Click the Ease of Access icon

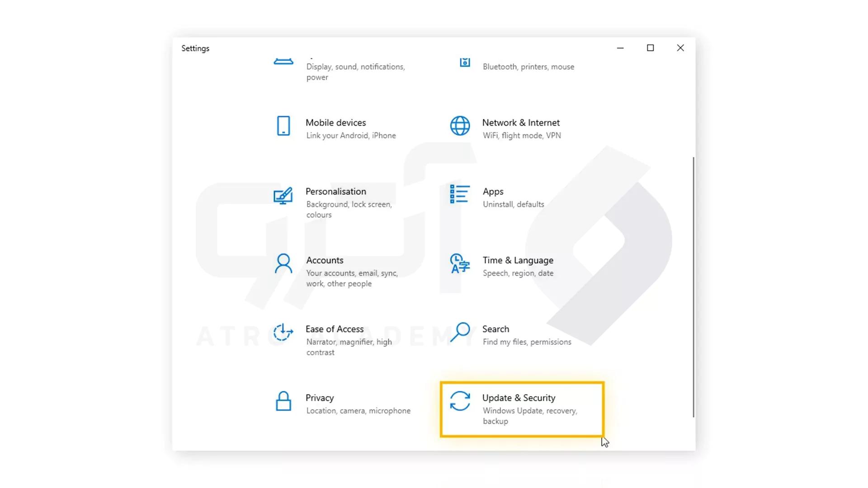[x=283, y=333]
